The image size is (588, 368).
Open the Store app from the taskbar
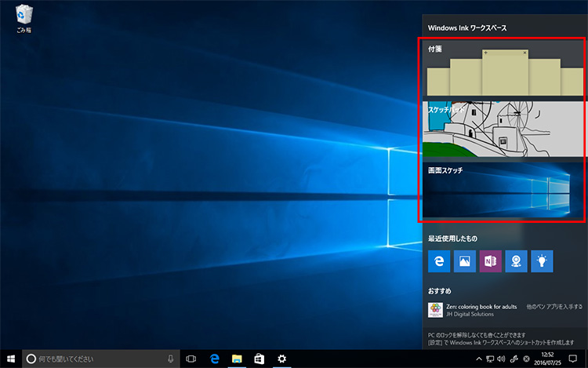pyautogui.click(x=259, y=359)
